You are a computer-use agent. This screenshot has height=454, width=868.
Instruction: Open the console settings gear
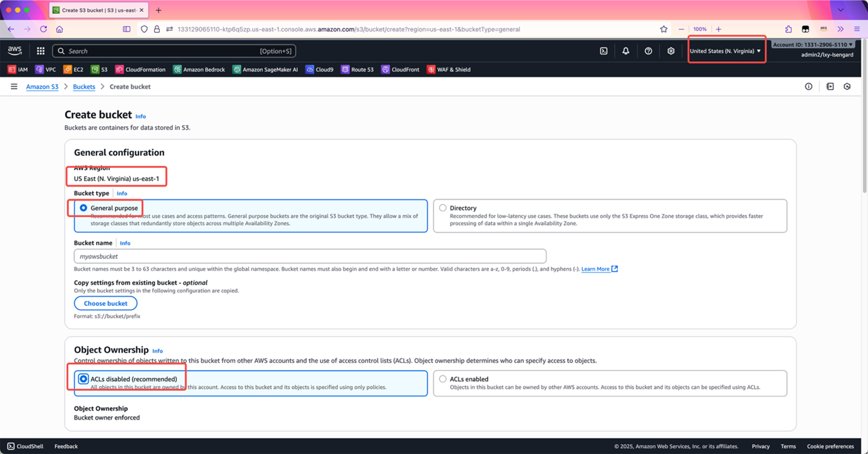click(671, 51)
